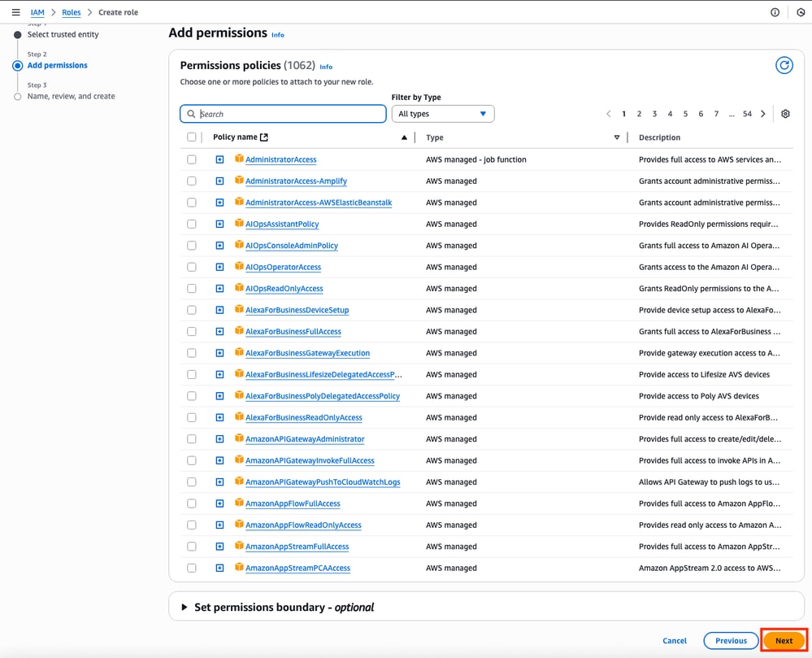Expand the AIOpsConsoleAdminPolicy row
The height and width of the screenshot is (658, 812).
(219, 246)
